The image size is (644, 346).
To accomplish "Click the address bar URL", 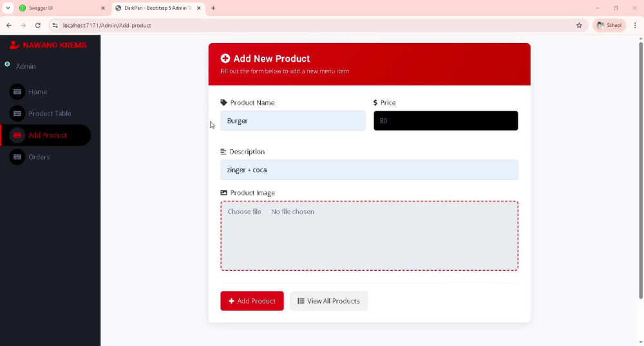I will [x=107, y=26].
